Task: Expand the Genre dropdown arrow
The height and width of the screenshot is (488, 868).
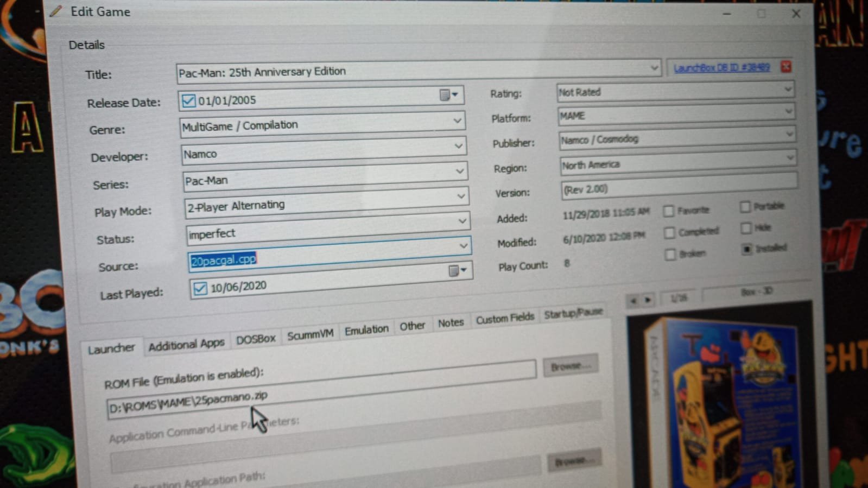Action: 458,121
